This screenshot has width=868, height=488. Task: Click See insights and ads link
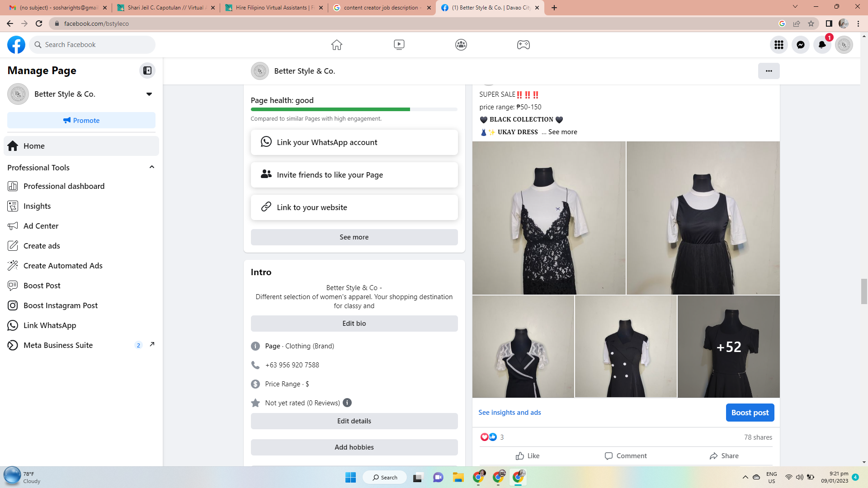pos(509,413)
